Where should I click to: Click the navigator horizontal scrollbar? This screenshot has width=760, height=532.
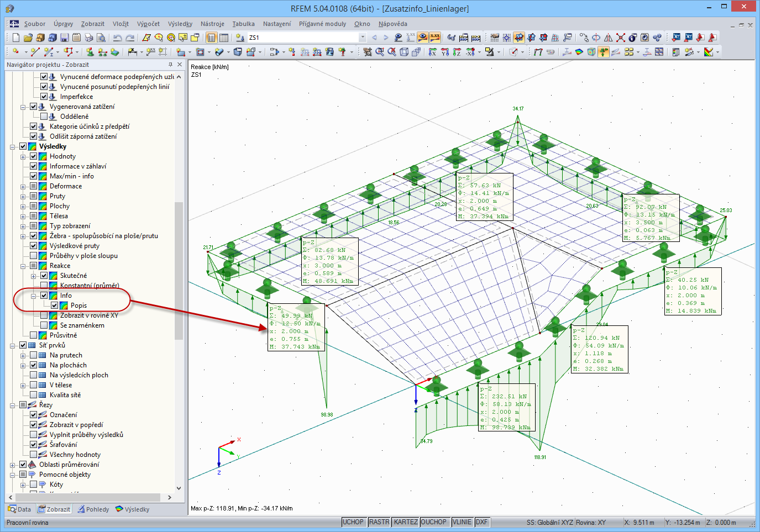coord(90,497)
